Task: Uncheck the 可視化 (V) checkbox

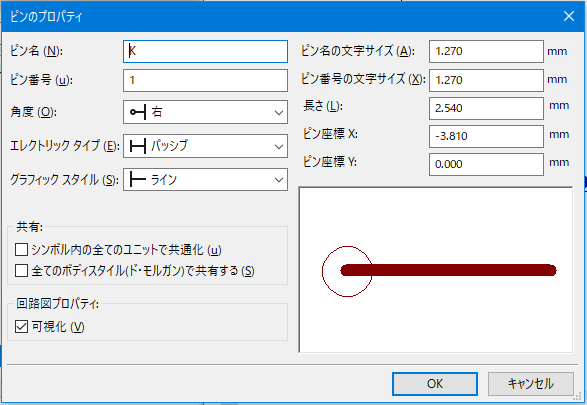Action: (x=21, y=327)
